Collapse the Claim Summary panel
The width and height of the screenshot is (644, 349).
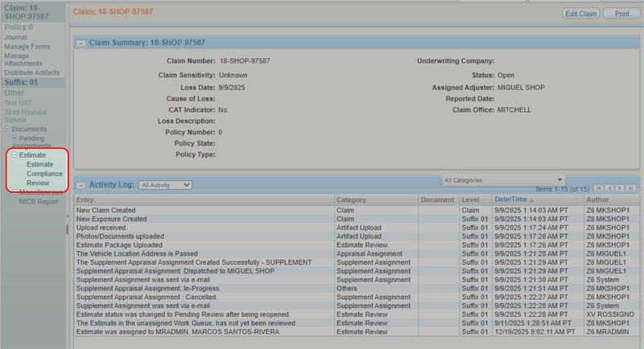point(80,42)
